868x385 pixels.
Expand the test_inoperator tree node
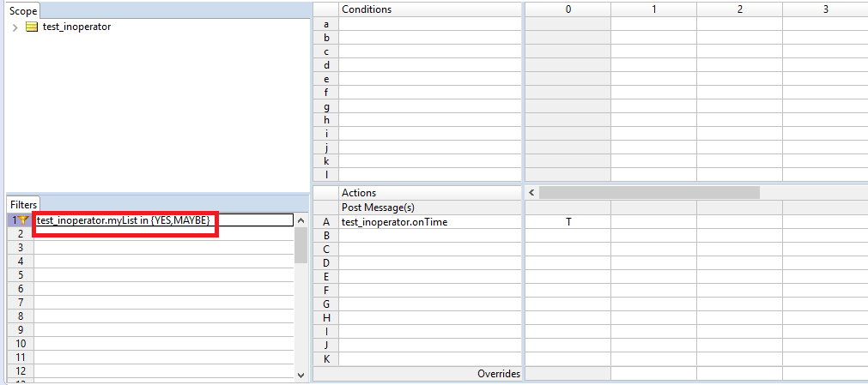point(15,27)
